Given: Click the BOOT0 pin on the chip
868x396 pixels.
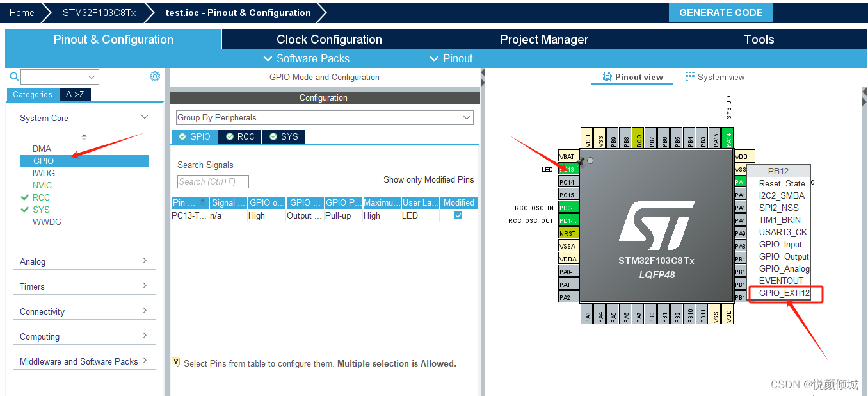Looking at the screenshot, I should 638,138.
